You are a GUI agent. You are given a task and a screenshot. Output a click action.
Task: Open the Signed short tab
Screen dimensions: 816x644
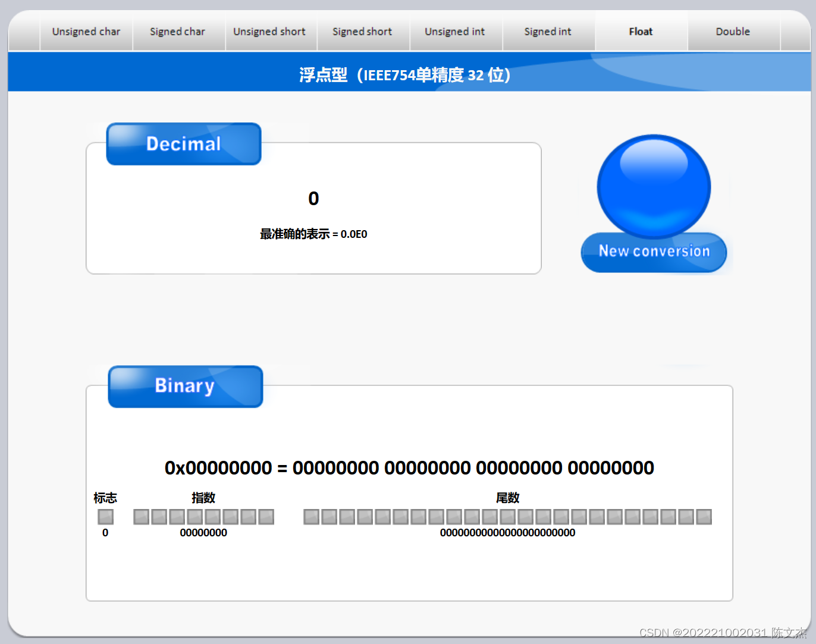click(363, 32)
